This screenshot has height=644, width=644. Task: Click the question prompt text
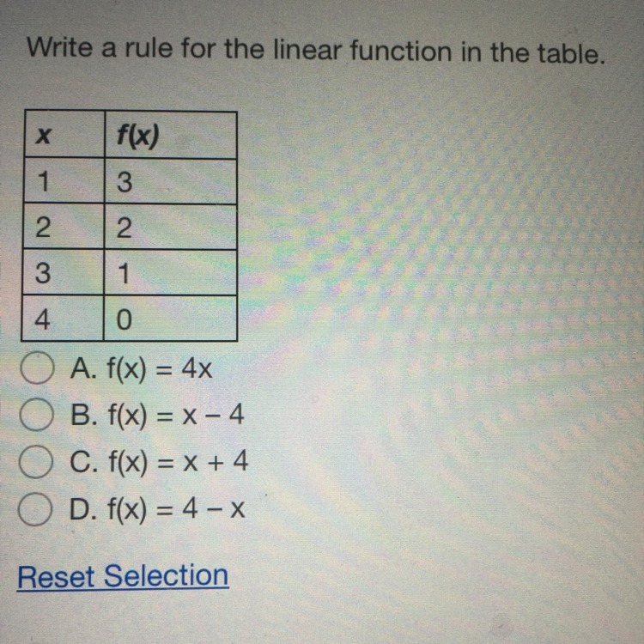(316, 50)
